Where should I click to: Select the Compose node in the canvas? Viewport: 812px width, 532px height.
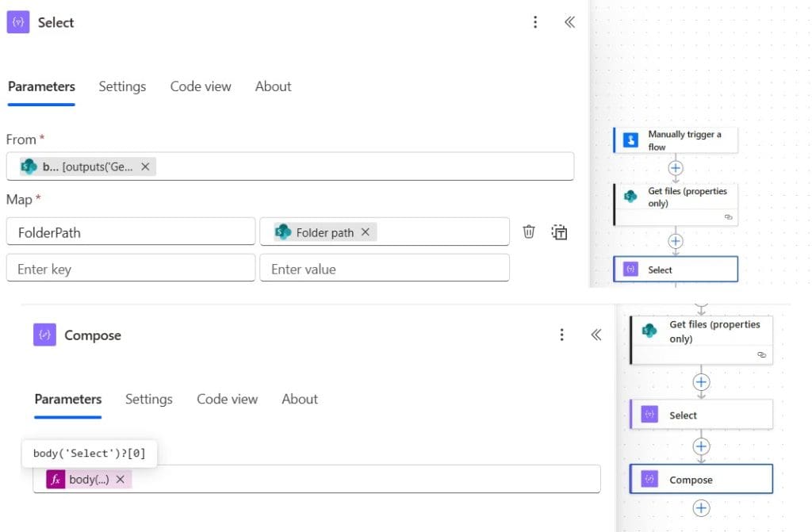(702, 479)
